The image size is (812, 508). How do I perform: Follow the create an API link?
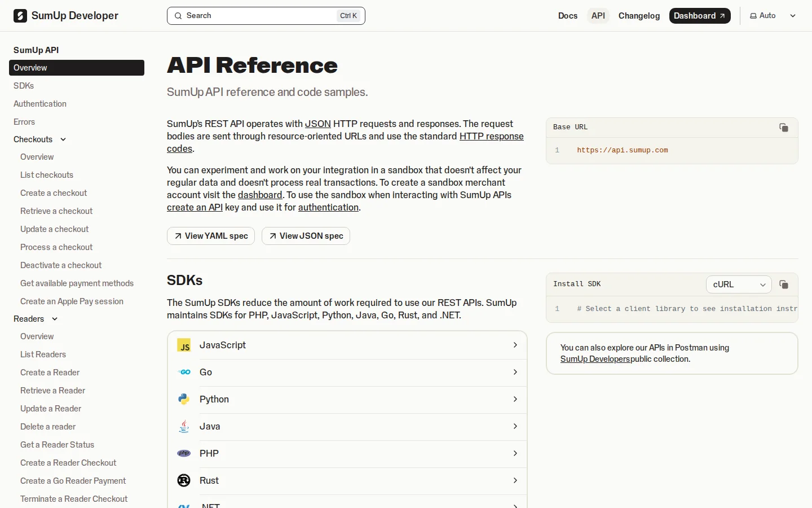pyautogui.click(x=195, y=207)
